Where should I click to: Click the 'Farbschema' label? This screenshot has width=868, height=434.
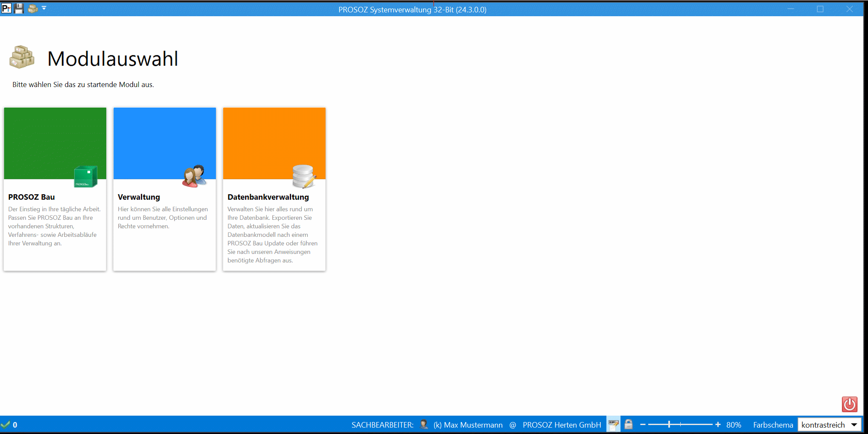[773, 425]
